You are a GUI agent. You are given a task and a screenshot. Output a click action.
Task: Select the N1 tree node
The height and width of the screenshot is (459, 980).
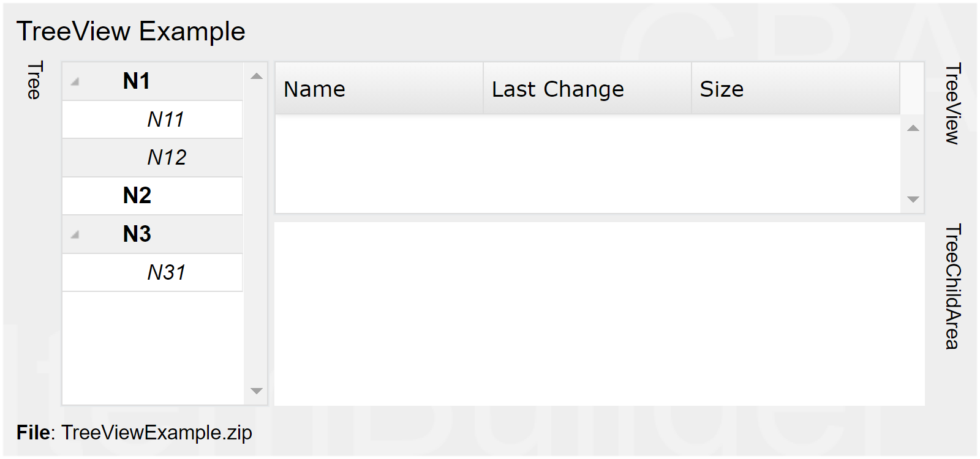coord(137,81)
